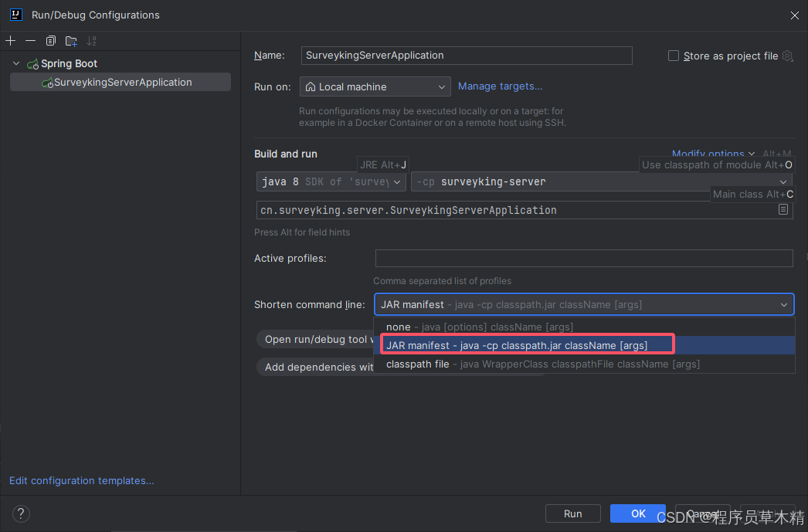The width and height of the screenshot is (808, 532).
Task: Sort configurations alphabetically
Action: (x=91, y=40)
